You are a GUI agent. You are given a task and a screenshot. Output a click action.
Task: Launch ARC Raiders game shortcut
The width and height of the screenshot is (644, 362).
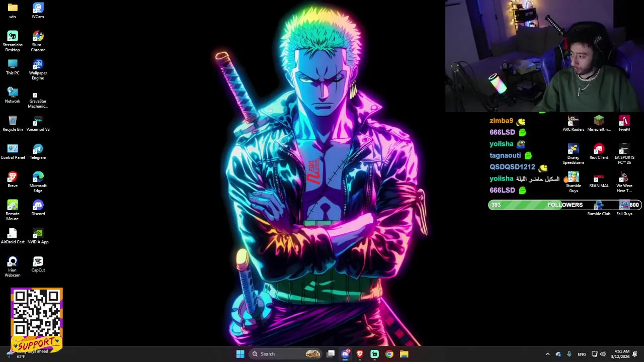pos(573,123)
